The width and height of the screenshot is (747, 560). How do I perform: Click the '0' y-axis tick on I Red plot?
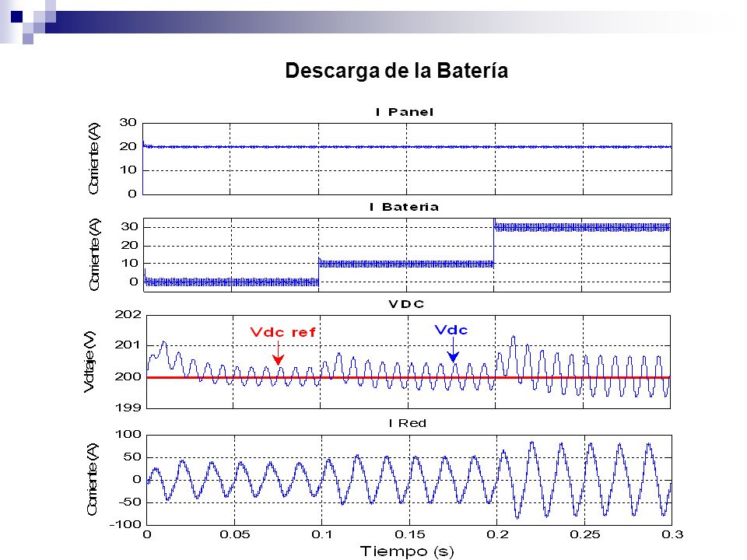point(137,480)
